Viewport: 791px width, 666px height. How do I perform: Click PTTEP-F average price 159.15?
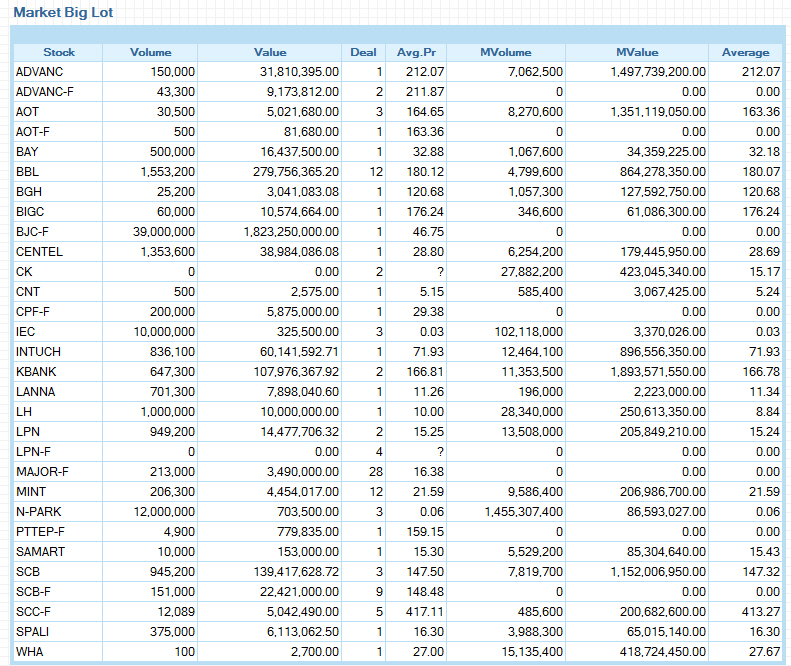tap(425, 532)
